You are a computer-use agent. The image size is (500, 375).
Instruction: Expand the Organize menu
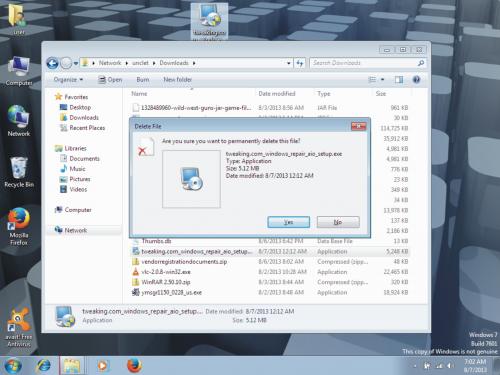[x=68, y=80]
